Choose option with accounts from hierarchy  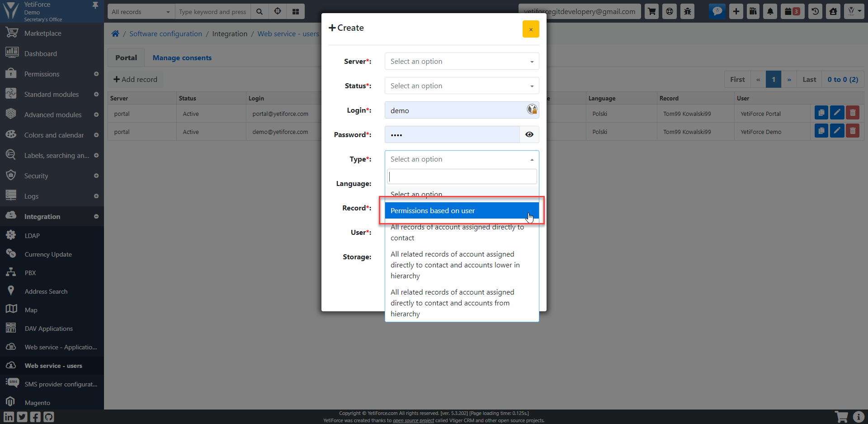462,303
